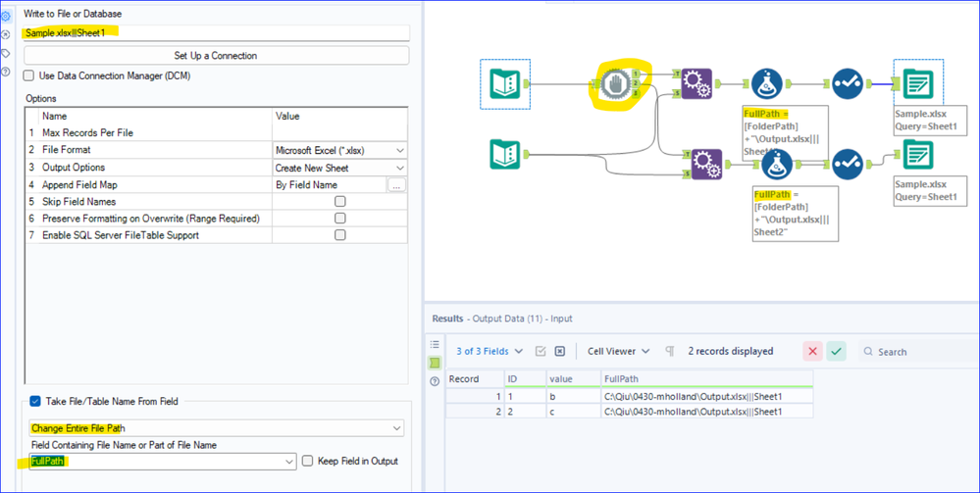Click the green checkmark apply icon in Results
Viewport: 980px width, 493px height.
836,351
